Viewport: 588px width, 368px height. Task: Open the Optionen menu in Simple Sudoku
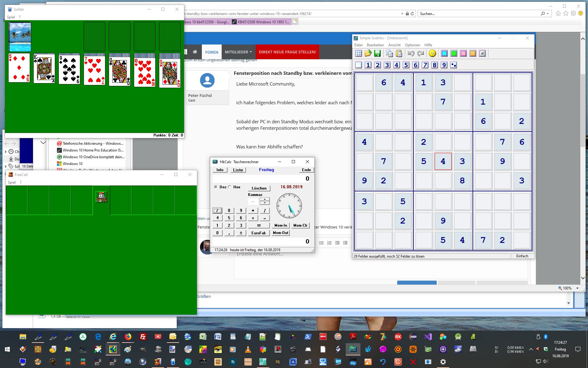point(412,45)
